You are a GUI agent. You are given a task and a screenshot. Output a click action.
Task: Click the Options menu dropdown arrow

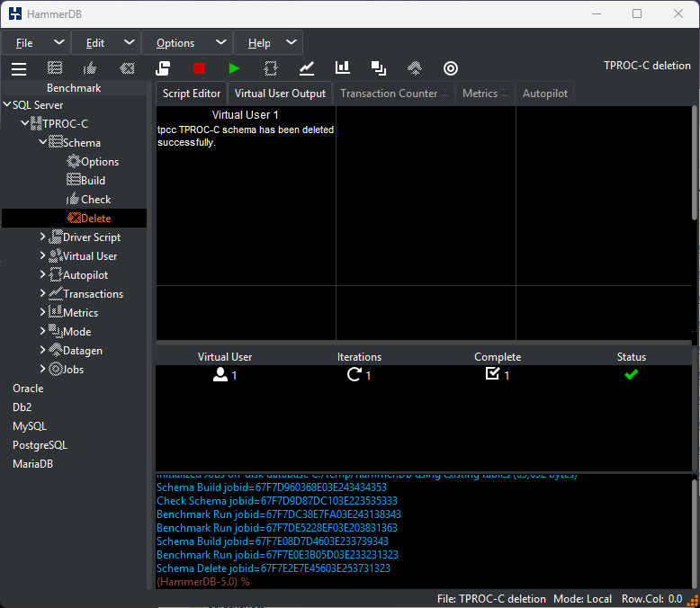pos(220,42)
